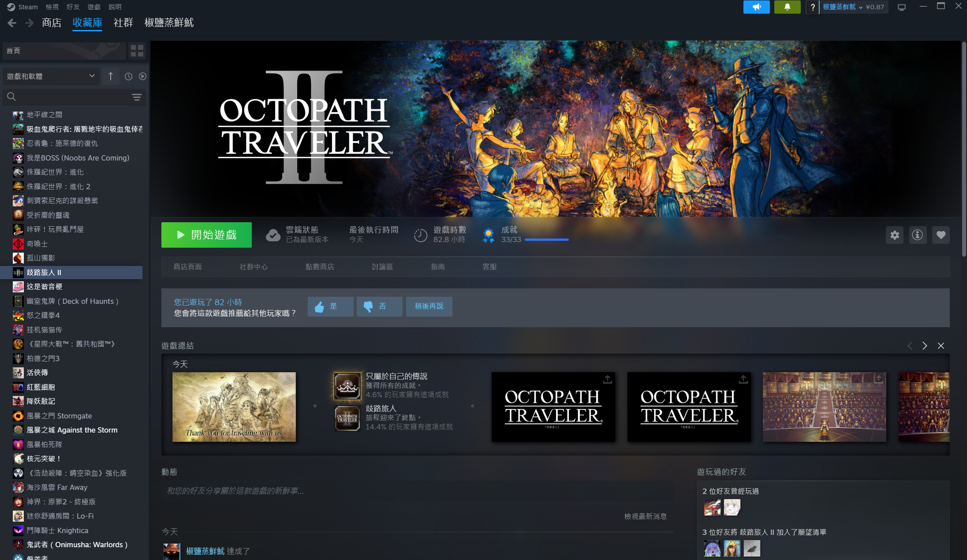
Task: Select 我是BOSS (Noobs Are Coming)
Action: (x=78, y=158)
